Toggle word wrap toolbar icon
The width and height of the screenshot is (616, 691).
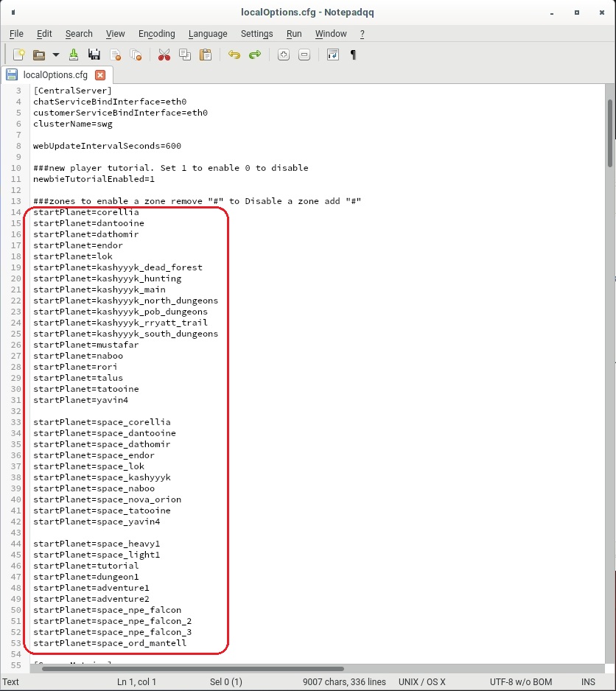pyautogui.click(x=333, y=55)
